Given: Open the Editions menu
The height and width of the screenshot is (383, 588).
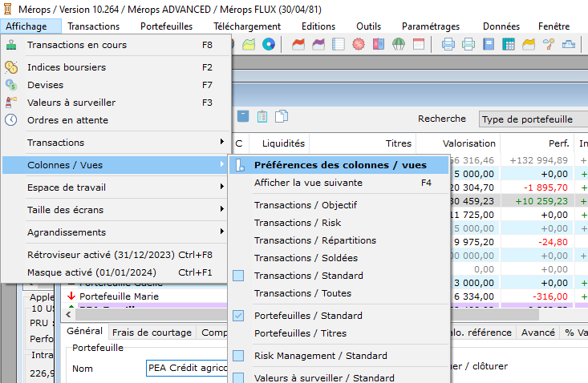Looking at the screenshot, I should point(318,26).
